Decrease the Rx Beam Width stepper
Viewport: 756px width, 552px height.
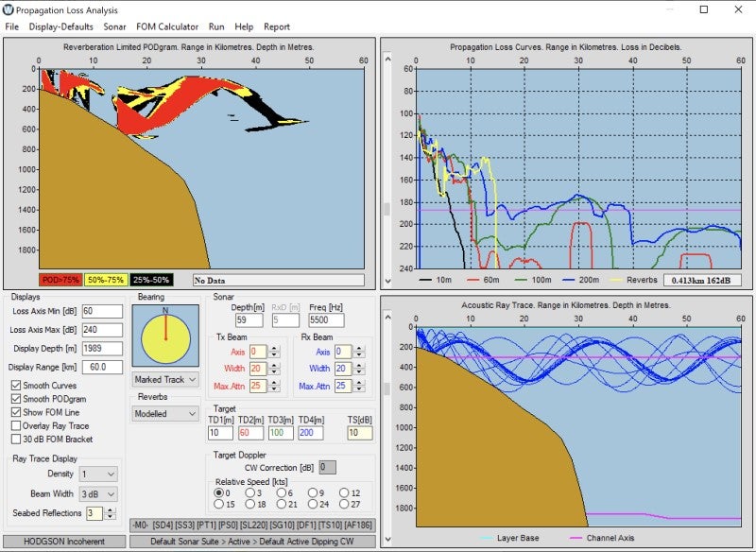[360, 371]
